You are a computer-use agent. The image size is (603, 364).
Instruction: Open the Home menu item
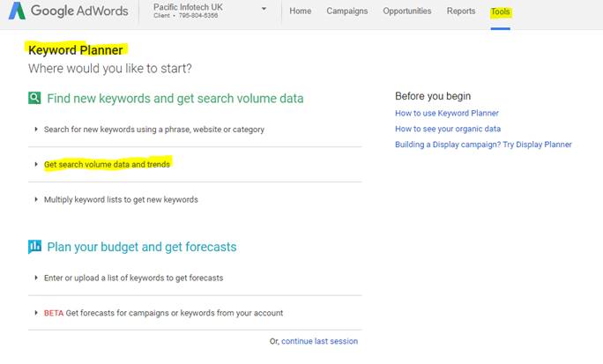(301, 11)
